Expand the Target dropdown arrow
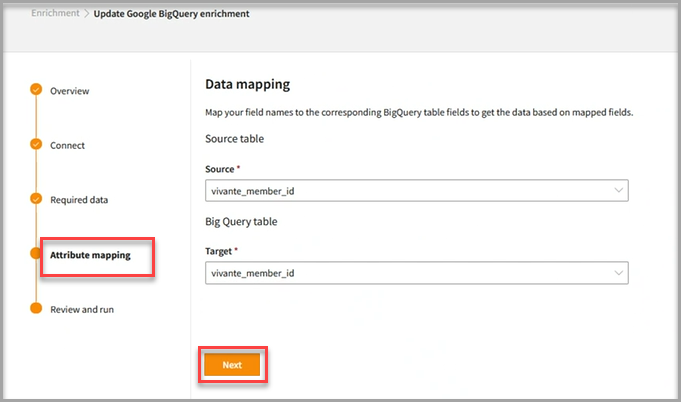The height and width of the screenshot is (402, 681). tap(617, 272)
